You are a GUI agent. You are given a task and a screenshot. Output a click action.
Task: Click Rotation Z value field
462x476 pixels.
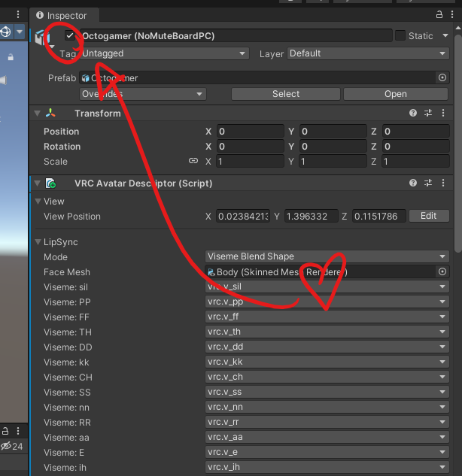click(x=415, y=147)
